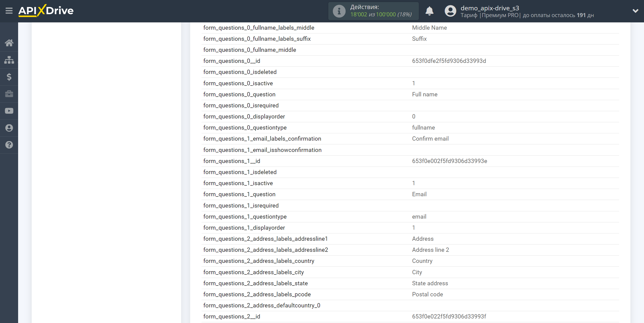Select the form_questions_1_question field
Image resolution: width=644 pixels, height=323 pixels.
[x=239, y=194]
